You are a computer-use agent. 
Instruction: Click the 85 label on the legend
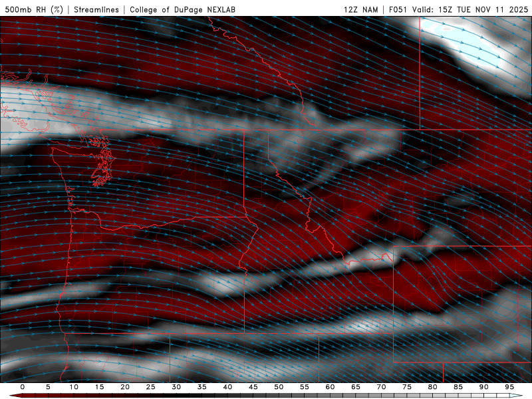458,387
